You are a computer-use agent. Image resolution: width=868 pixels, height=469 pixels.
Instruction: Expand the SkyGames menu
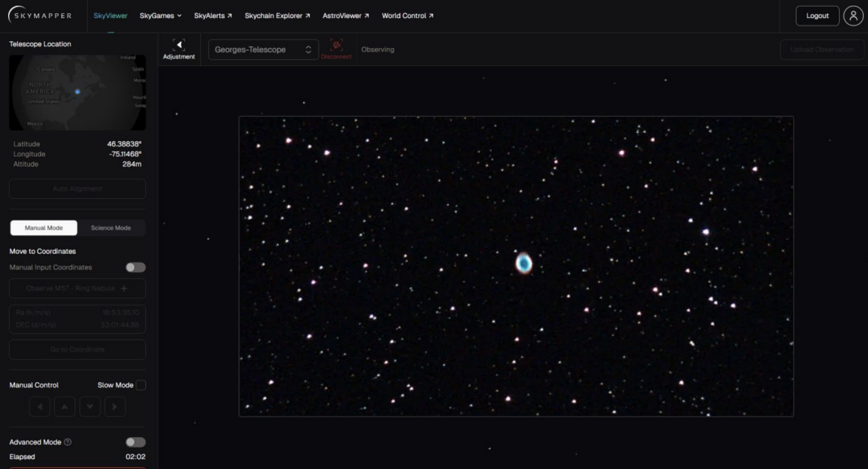pos(160,16)
